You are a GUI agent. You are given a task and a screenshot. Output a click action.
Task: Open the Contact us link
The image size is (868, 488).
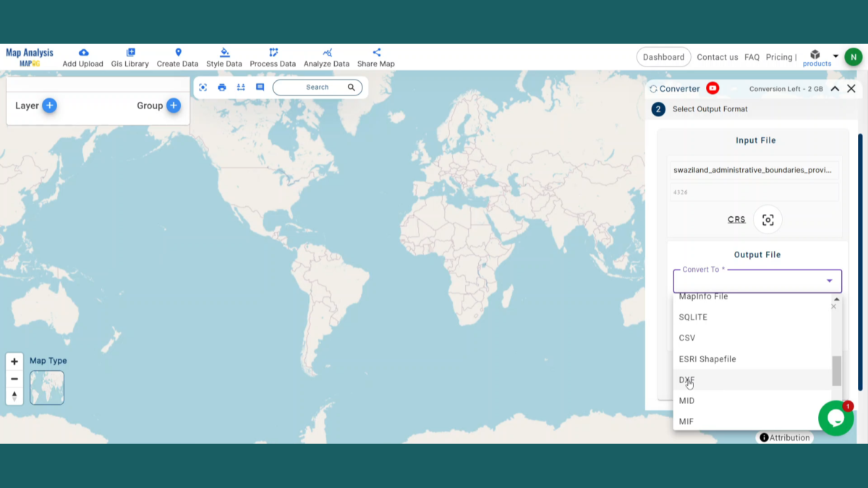[x=718, y=57]
